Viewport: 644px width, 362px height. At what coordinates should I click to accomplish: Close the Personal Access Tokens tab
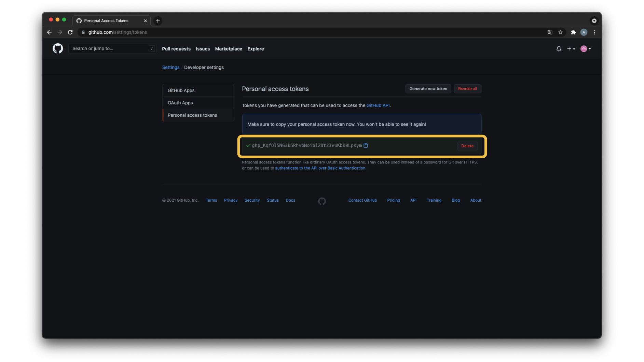[x=146, y=21]
